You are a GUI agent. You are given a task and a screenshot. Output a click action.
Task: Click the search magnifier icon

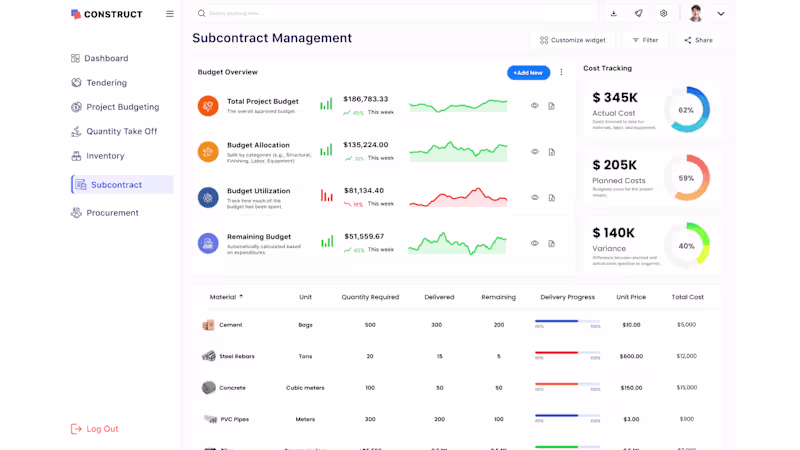coord(202,13)
